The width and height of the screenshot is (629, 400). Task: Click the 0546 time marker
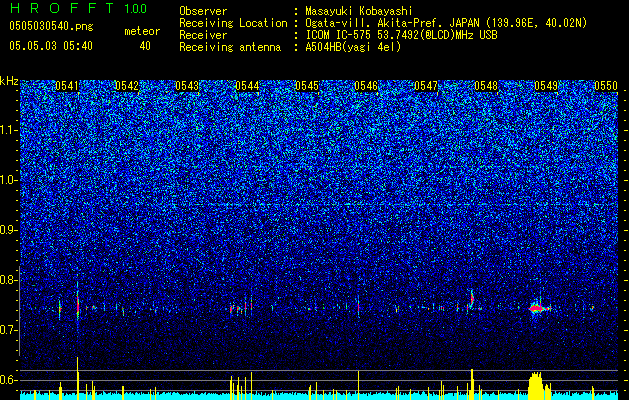pos(366,86)
